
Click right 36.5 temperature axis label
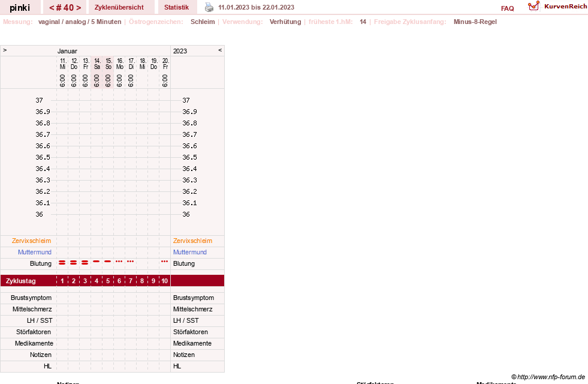189,157
